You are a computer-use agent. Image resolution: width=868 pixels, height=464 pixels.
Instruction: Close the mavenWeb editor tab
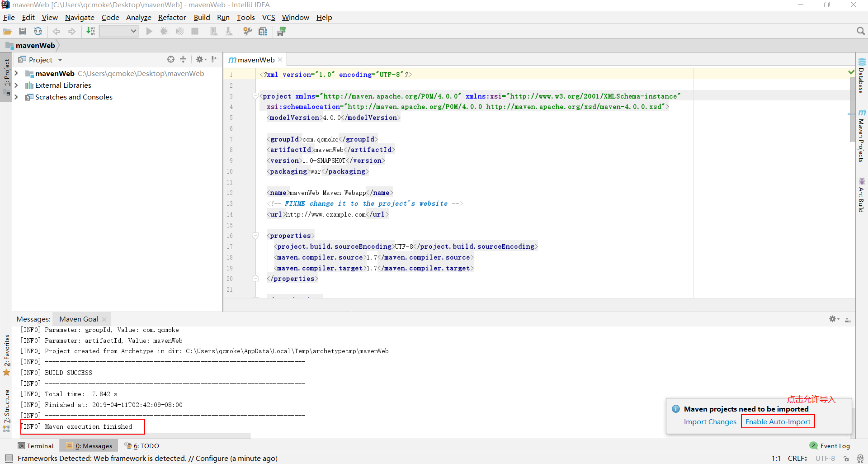pos(280,60)
